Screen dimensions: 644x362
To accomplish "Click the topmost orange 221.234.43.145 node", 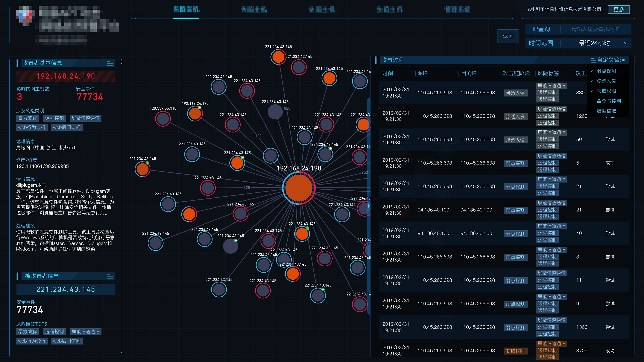I will tap(278, 57).
